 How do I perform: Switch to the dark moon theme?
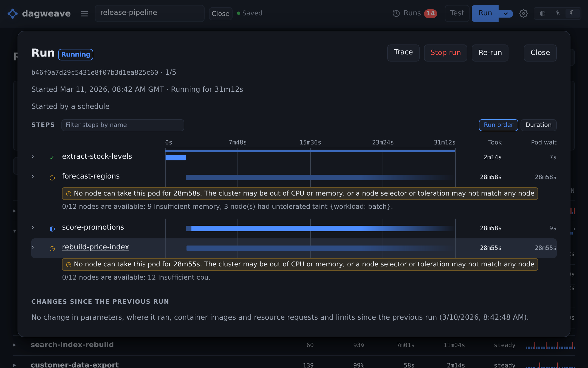click(572, 13)
